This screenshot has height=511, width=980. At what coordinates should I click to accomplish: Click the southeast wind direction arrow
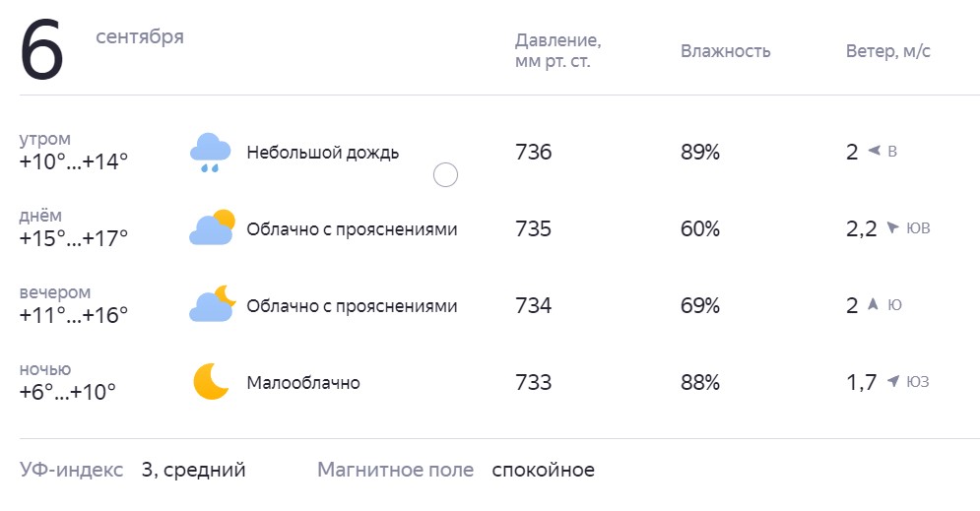(x=892, y=227)
